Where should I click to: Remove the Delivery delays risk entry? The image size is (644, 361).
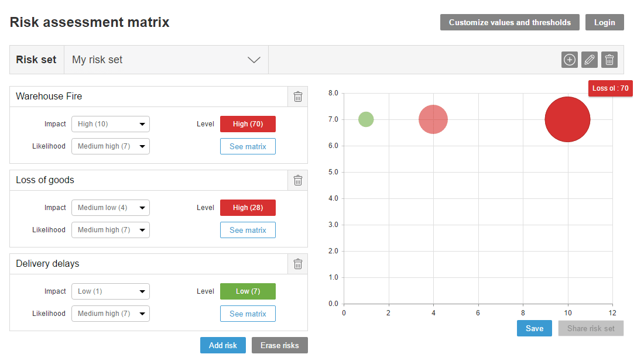(297, 264)
